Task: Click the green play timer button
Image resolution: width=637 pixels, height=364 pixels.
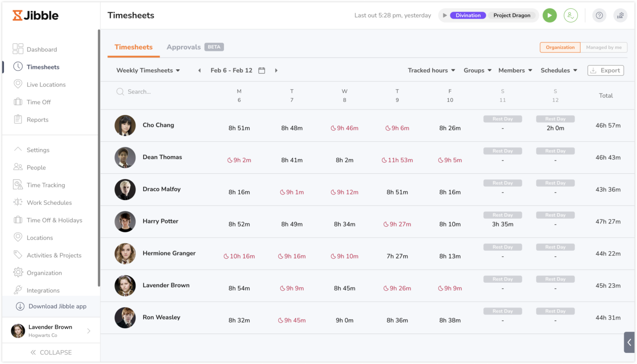Action: click(549, 15)
